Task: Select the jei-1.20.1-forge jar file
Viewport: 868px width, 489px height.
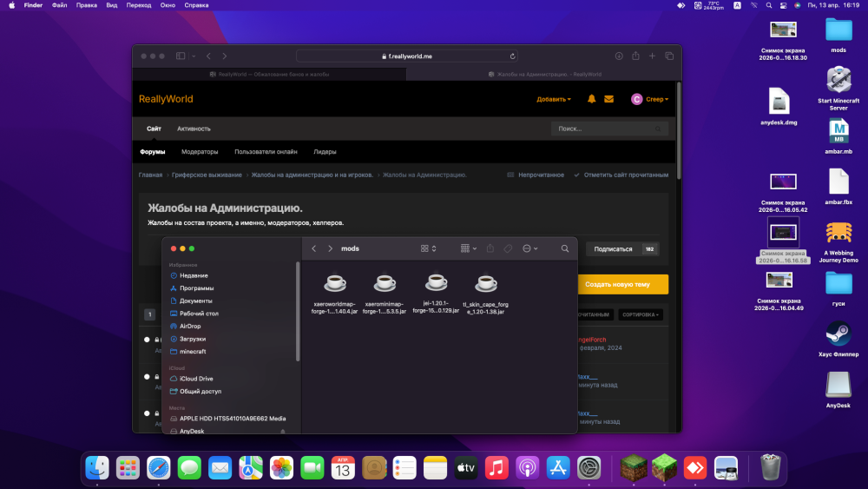Action: [x=436, y=294]
